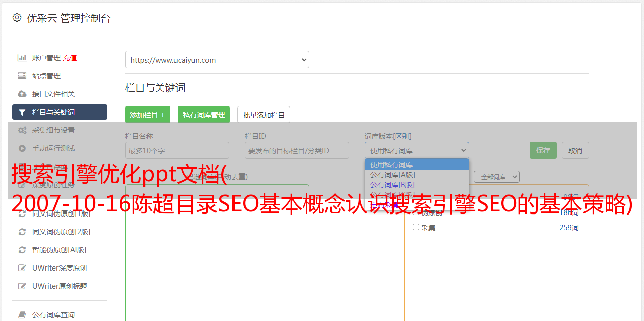Viewport: 644px width, 321px height.
Task: Click the green 保存 button
Action: click(x=543, y=150)
